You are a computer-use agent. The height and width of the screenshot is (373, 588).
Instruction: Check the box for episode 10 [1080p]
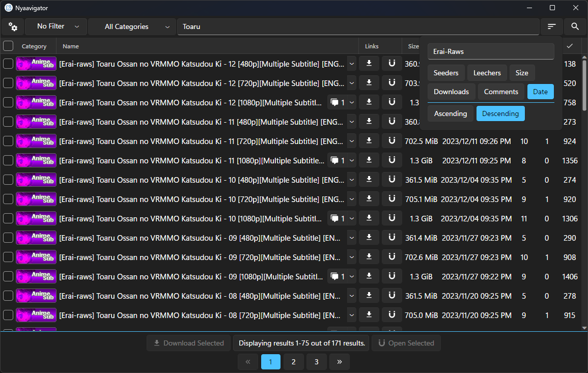pos(8,218)
